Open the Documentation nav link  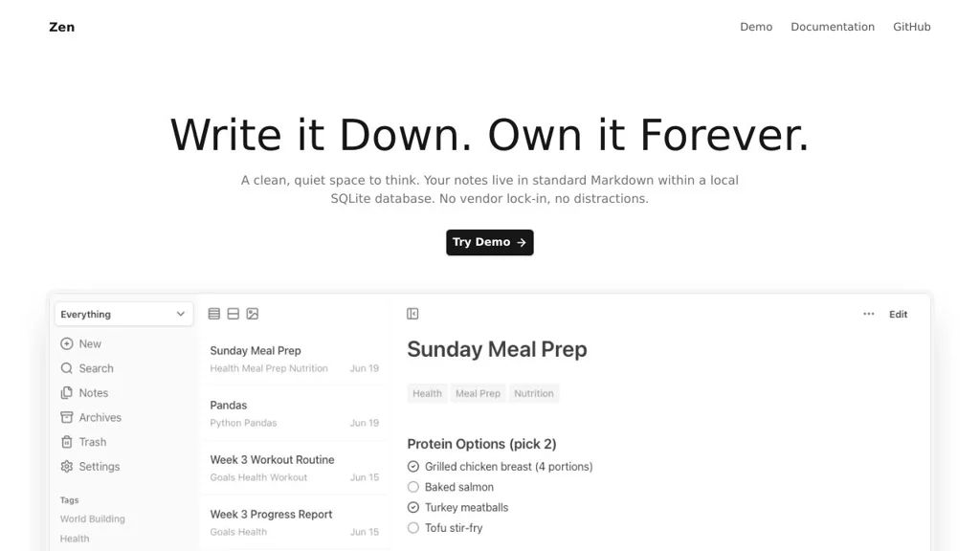pos(833,27)
